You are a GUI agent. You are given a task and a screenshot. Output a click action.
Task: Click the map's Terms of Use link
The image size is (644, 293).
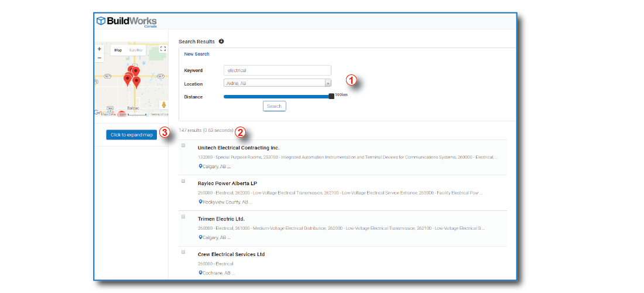pyautogui.click(x=159, y=114)
